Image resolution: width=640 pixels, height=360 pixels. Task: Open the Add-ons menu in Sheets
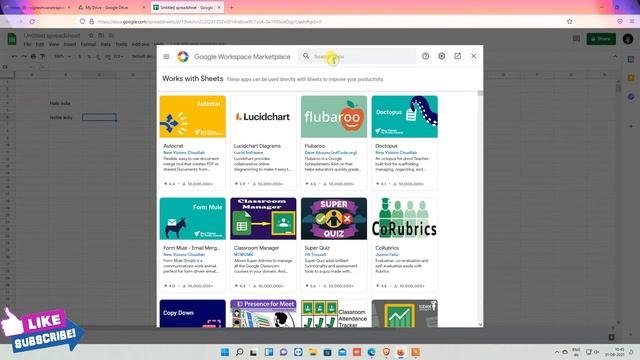tap(140, 44)
